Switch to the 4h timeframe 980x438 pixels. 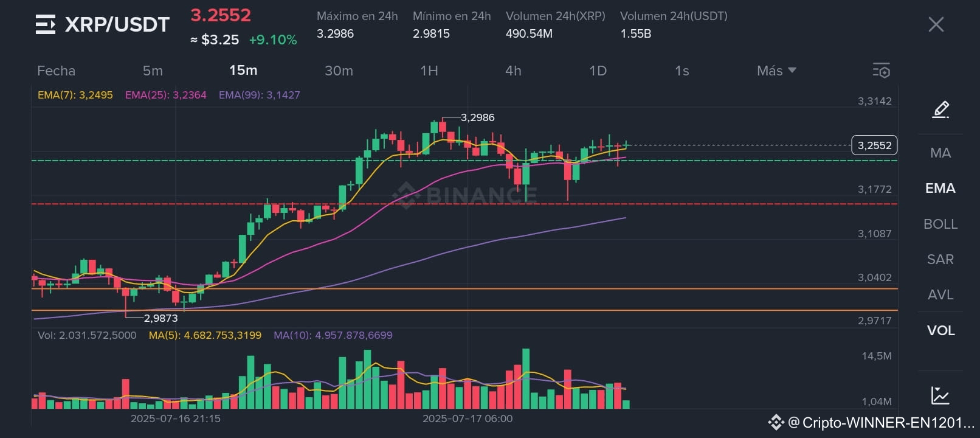pyautogui.click(x=513, y=71)
